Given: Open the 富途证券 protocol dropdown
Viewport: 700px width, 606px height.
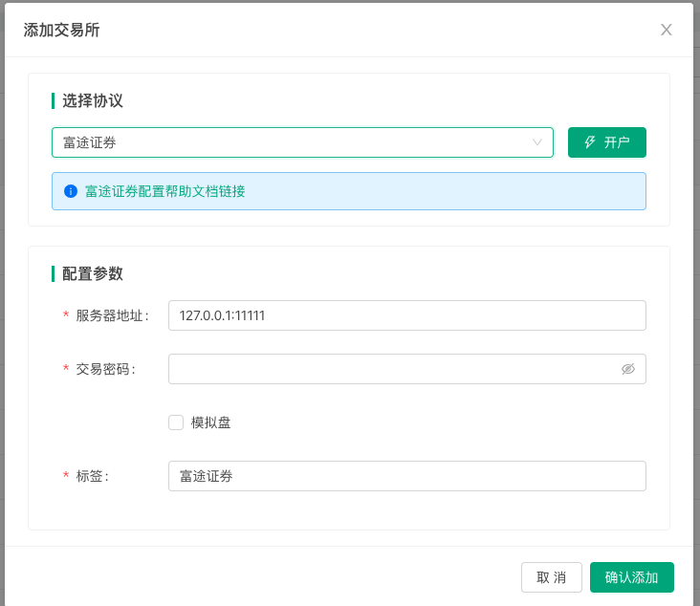Looking at the screenshot, I should pos(287,142).
